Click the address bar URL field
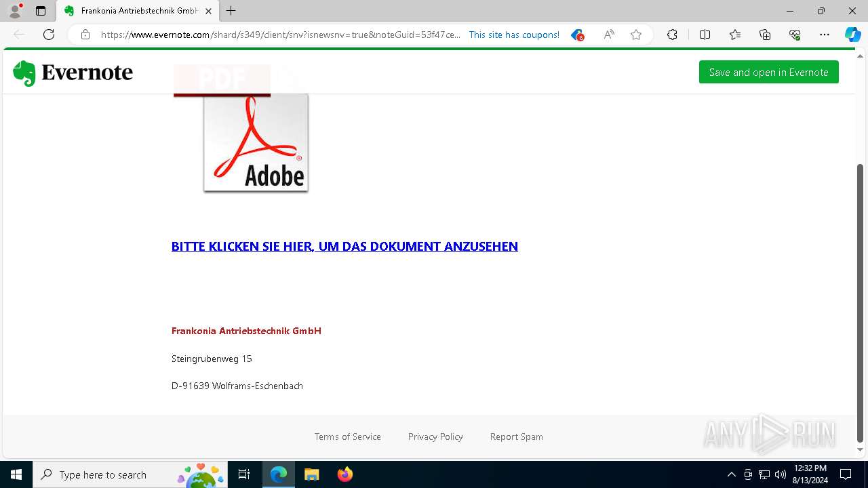Image resolution: width=868 pixels, height=488 pixels. [281, 35]
